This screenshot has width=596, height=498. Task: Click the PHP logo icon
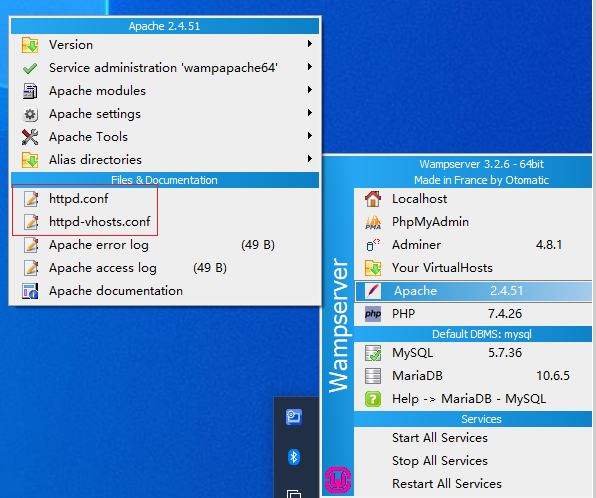[373, 314]
